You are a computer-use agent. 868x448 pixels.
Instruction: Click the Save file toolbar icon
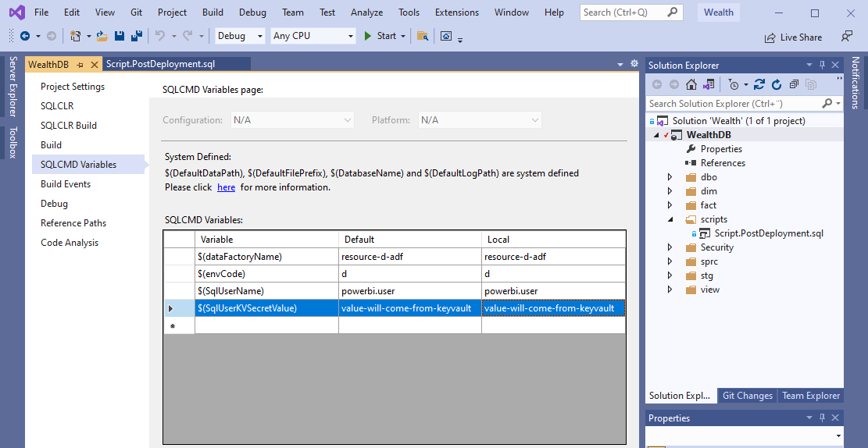click(x=119, y=36)
